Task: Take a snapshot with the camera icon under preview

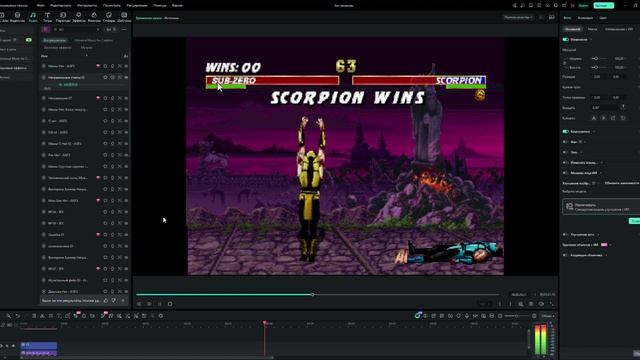Action: click(531, 304)
